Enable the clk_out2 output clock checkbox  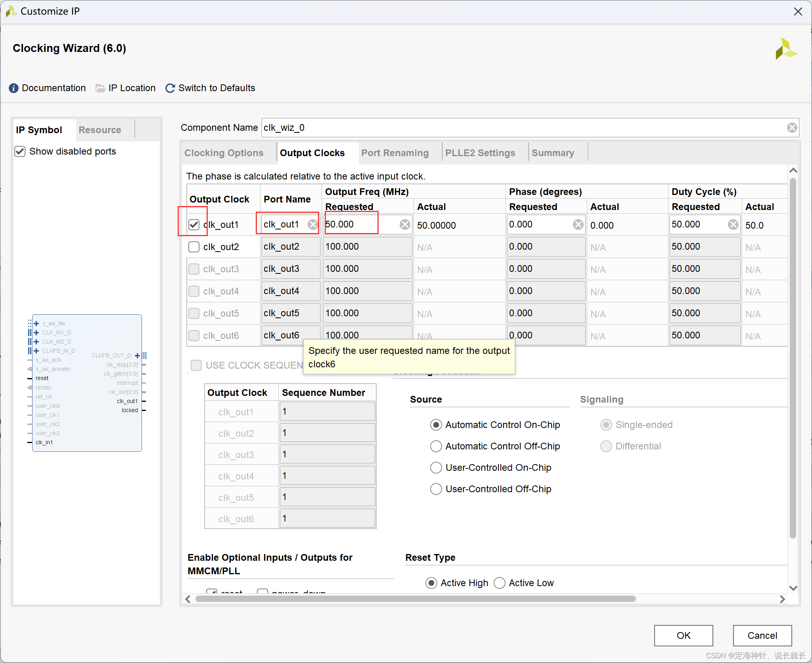coord(194,247)
